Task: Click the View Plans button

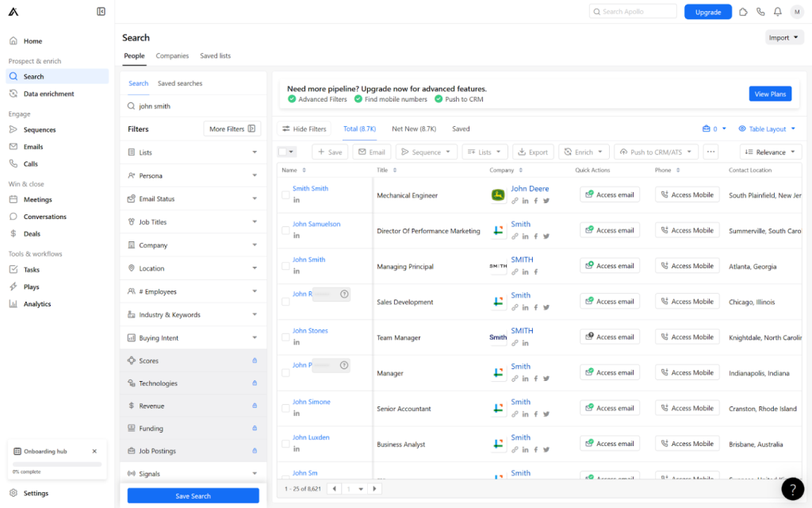Action: point(769,94)
